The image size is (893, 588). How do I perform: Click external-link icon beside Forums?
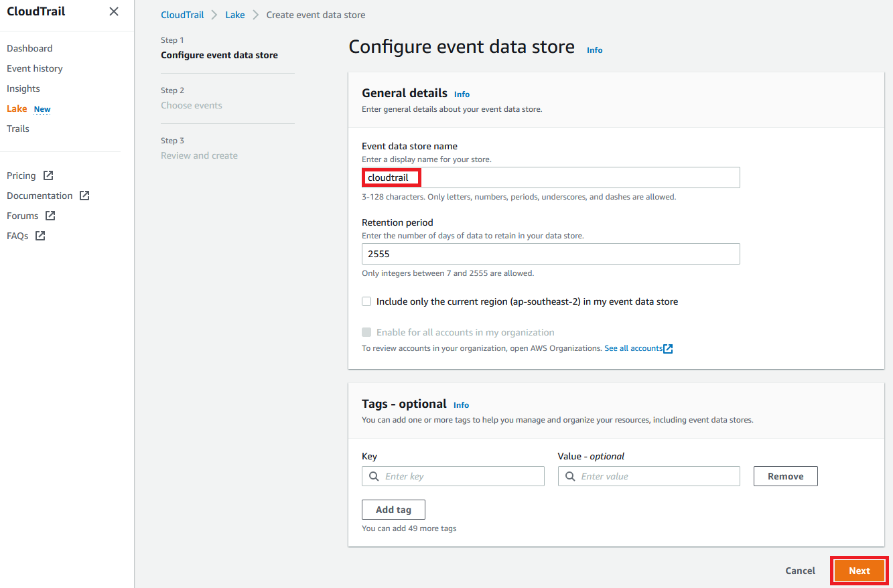pyautogui.click(x=50, y=216)
